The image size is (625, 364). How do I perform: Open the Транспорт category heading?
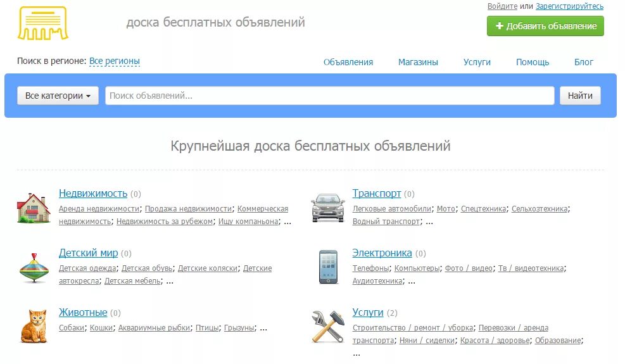[377, 193]
